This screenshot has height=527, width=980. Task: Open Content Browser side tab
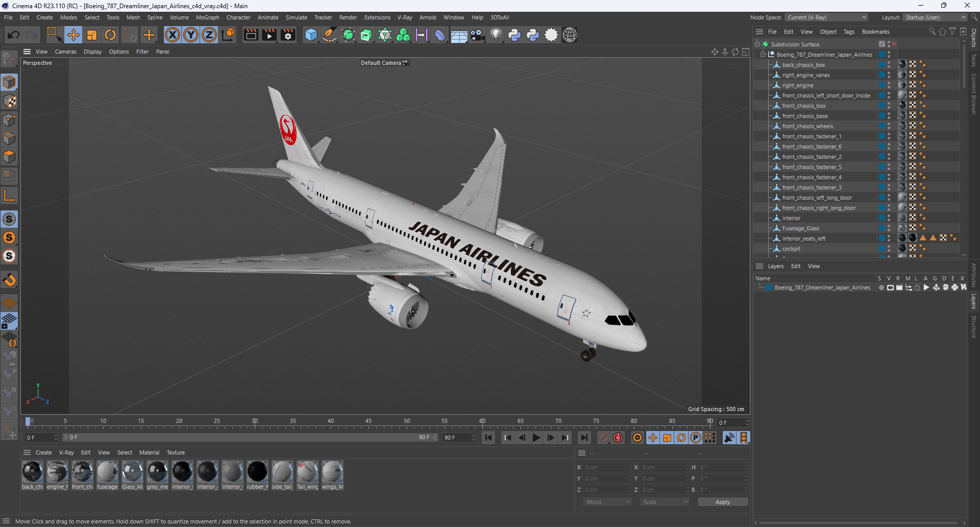tap(974, 93)
